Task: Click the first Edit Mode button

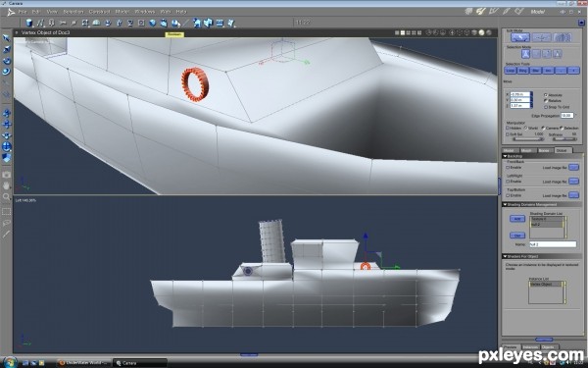Action: [x=520, y=37]
